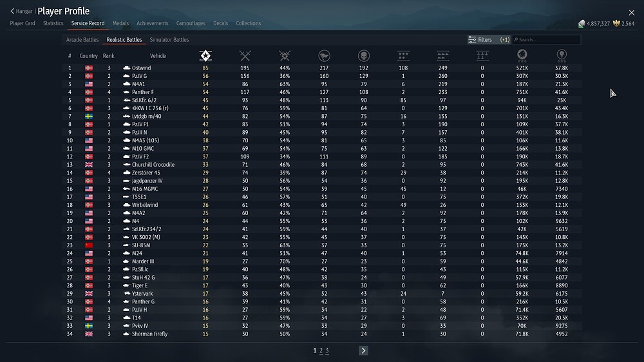Select the Ostwind vehicle row
The height and width of the screenshot is (362, 644).
click(142, 68)
